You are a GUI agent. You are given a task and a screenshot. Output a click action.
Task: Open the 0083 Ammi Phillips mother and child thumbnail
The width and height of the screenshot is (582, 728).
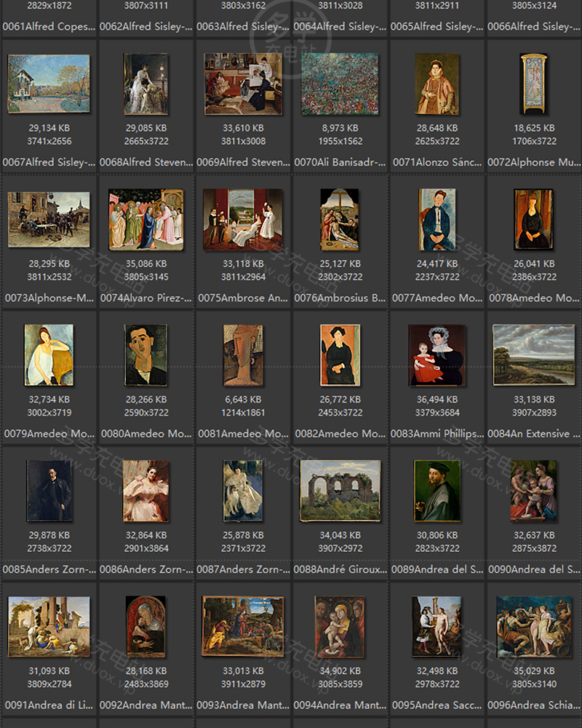[x=437, y=357]
